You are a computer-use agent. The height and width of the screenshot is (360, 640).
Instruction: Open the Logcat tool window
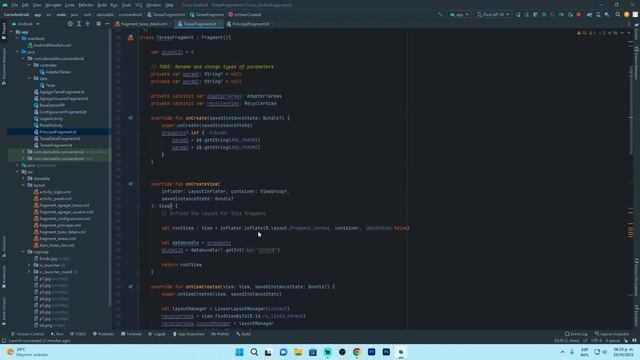157,334
